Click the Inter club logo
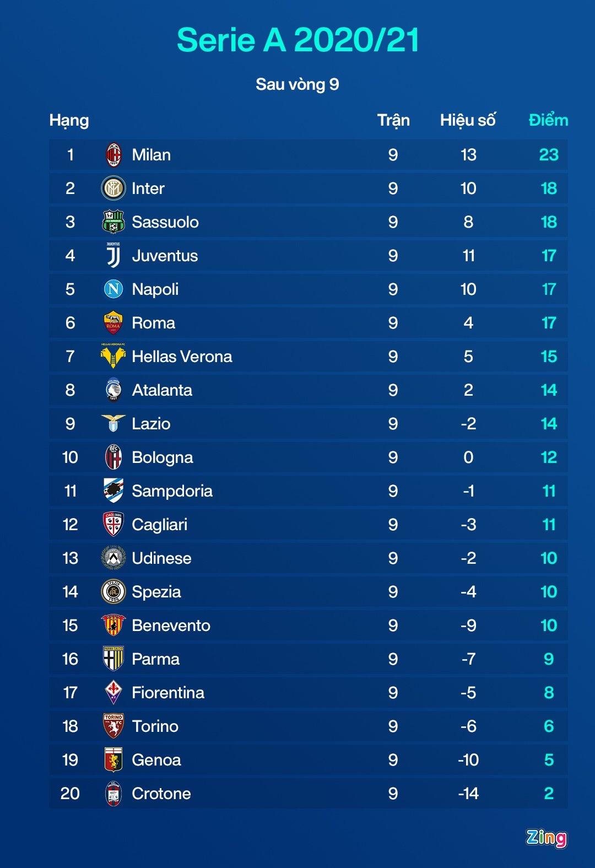This screenshot has height=868, width=595. [x=113, y=188]
